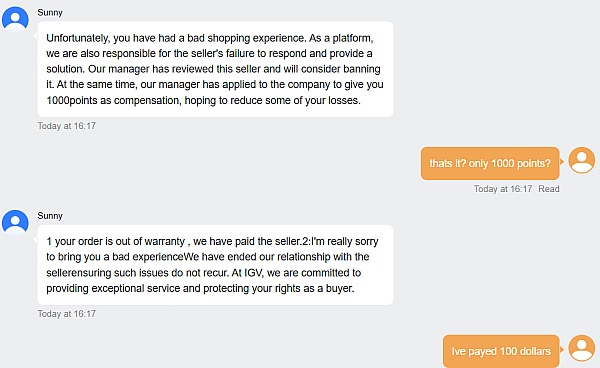
Task: Click the 'At IGV' text in second message
Action: [x=247, y=273]
